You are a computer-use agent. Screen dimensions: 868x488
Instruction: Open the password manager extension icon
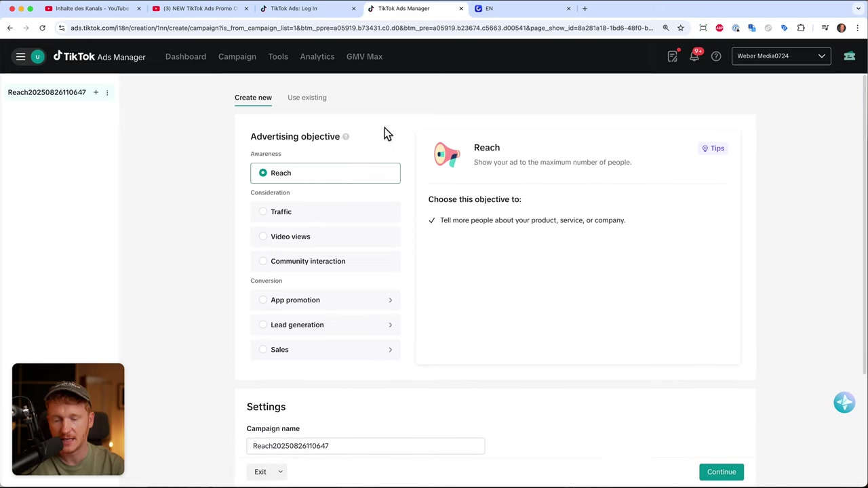point(736,28)
